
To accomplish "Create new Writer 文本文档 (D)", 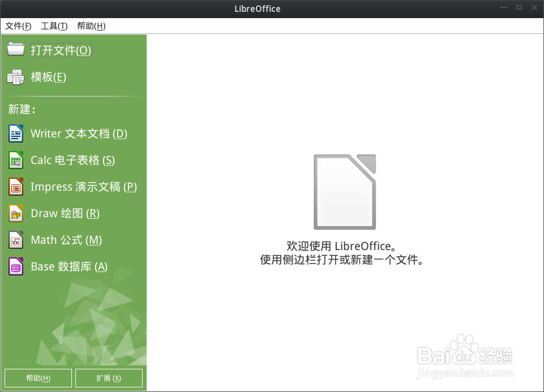I will pyautogui.click(x=79, y=134).
